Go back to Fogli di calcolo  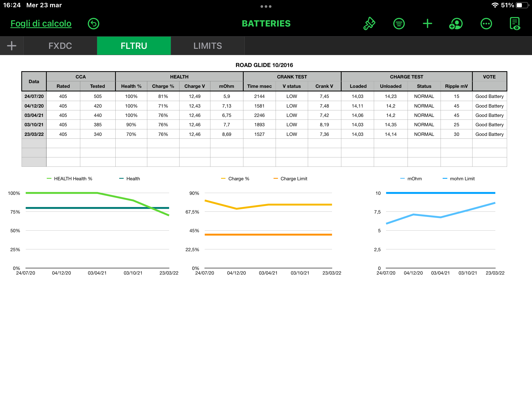pyautogui.click(x=41, y=24)
